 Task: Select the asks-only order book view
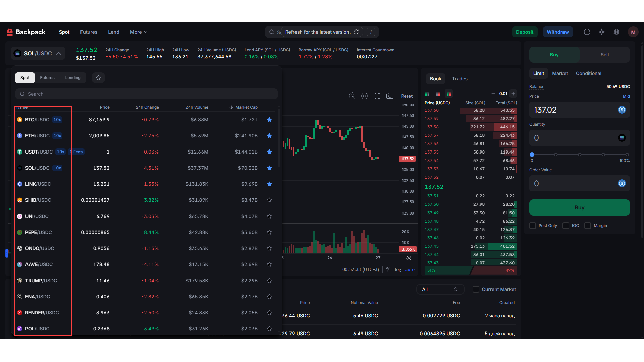[438, 94]
